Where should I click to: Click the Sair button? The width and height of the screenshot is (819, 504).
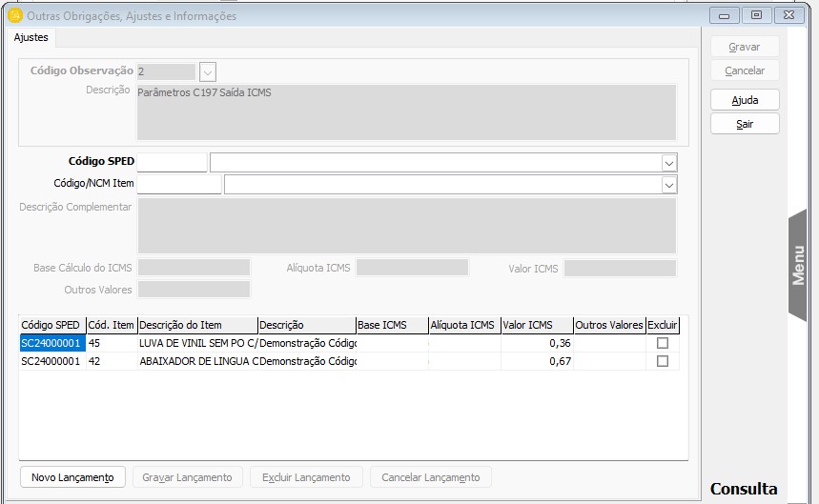(745, 124)
